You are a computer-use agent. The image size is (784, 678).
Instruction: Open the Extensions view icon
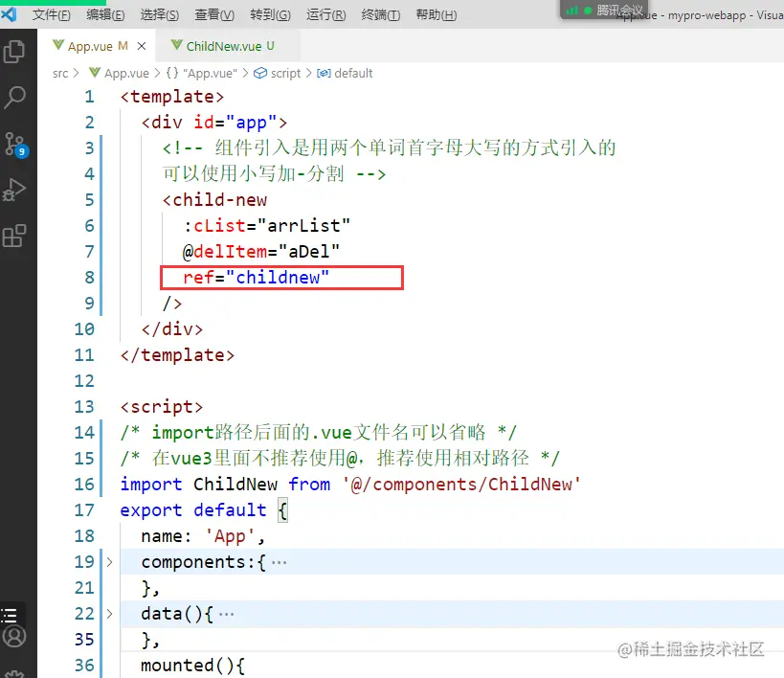pos(15,236)
